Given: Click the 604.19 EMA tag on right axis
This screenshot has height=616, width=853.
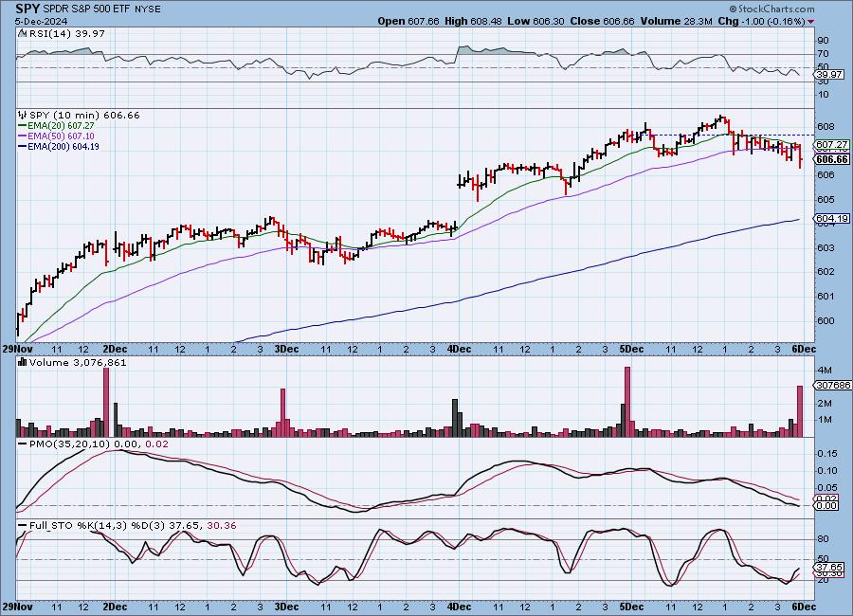Looking at the screenshot, I should click(832, 218).
